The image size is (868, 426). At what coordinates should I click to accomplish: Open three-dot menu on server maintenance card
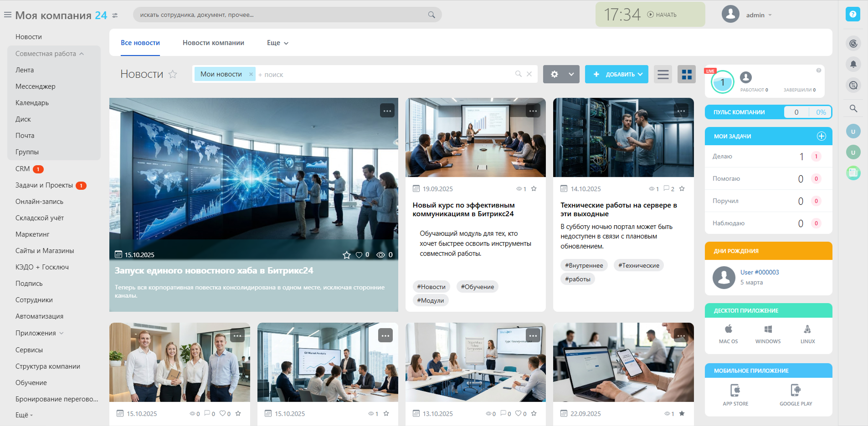click(681, 111)
